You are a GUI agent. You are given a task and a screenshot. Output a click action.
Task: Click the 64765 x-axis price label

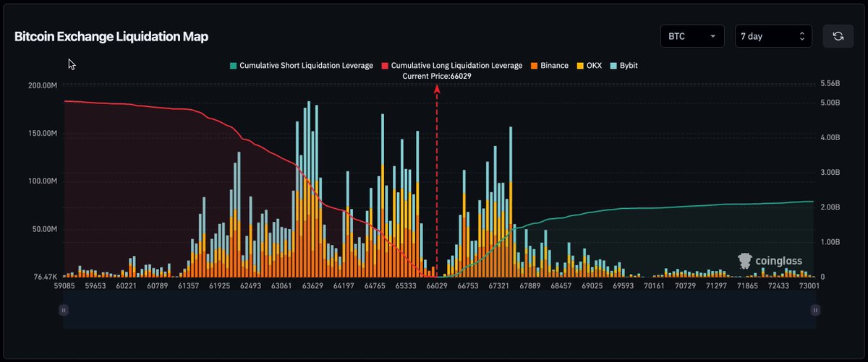(x=374, y=287)
